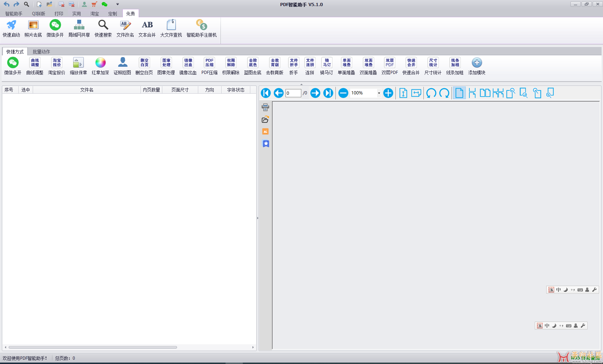Go to the next page with the right arrow
603x364 pixels.
coord(315,93)
